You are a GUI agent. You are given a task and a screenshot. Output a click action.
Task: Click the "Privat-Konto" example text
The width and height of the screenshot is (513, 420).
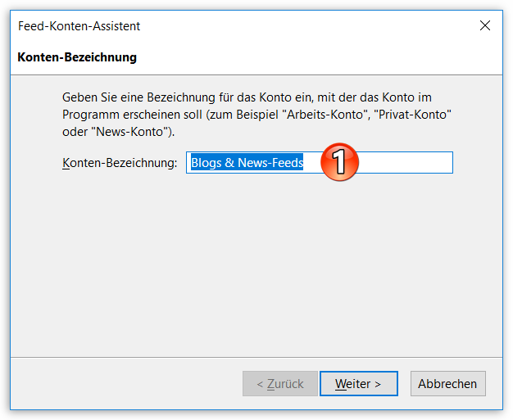(412, 115)
